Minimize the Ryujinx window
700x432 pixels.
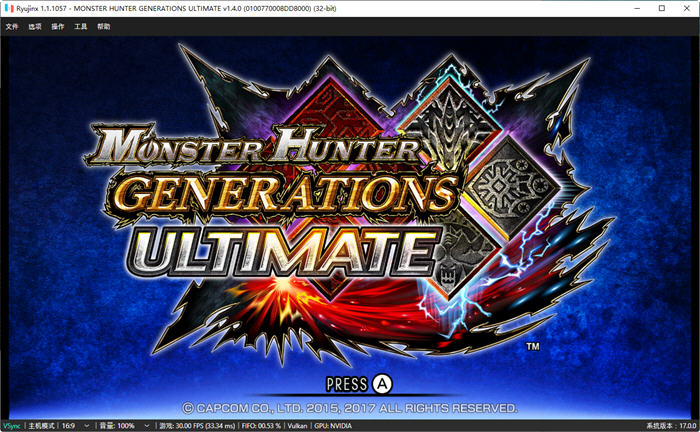637,8
